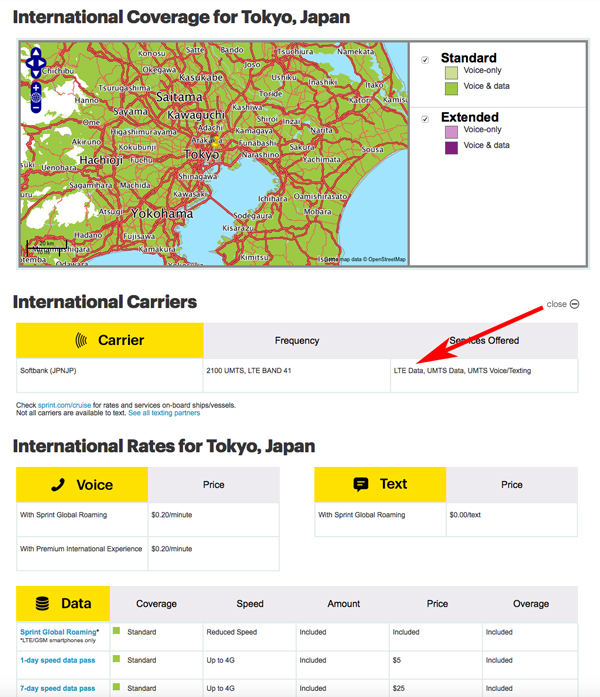600x697 pixels.
Task: Click the speech bubble icon in Text header
Action: click(x=360, y=484)
